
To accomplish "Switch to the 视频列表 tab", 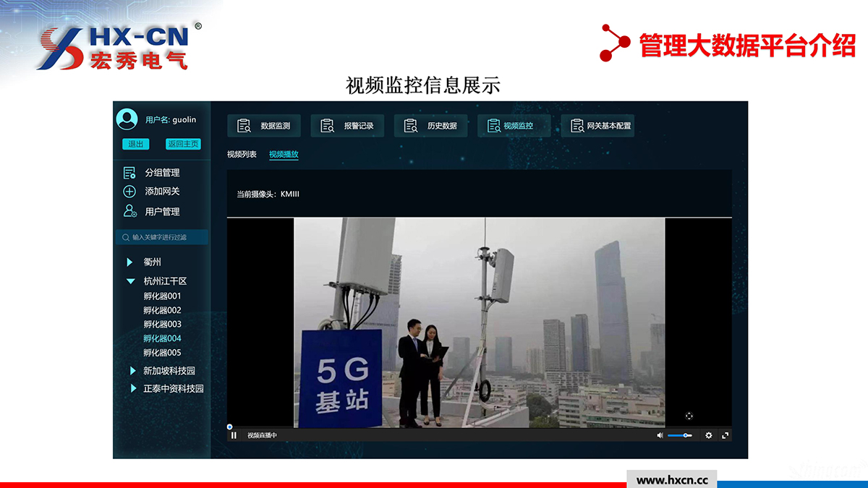I will 242,155.
